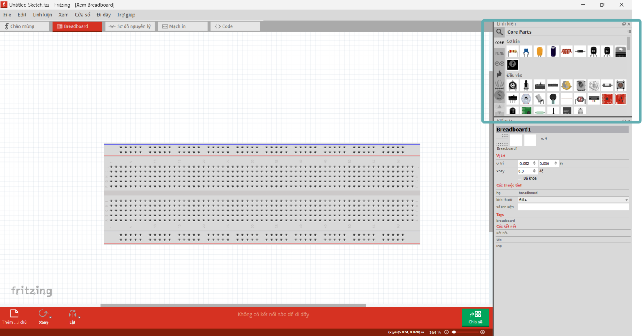Image resolution: width=644 pixels, height=336 pixels.
Task: Step the xoay rotation value spinner
Action: [534, 171]
